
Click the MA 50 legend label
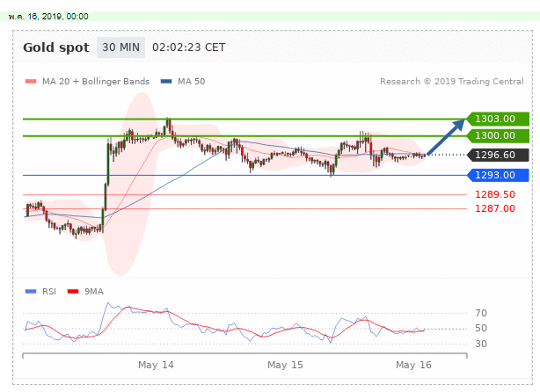pos(191,82)
